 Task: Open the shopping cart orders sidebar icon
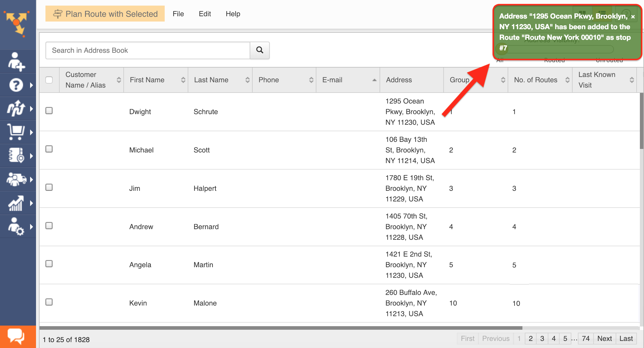pyautogui.click(x=16, y=132)
